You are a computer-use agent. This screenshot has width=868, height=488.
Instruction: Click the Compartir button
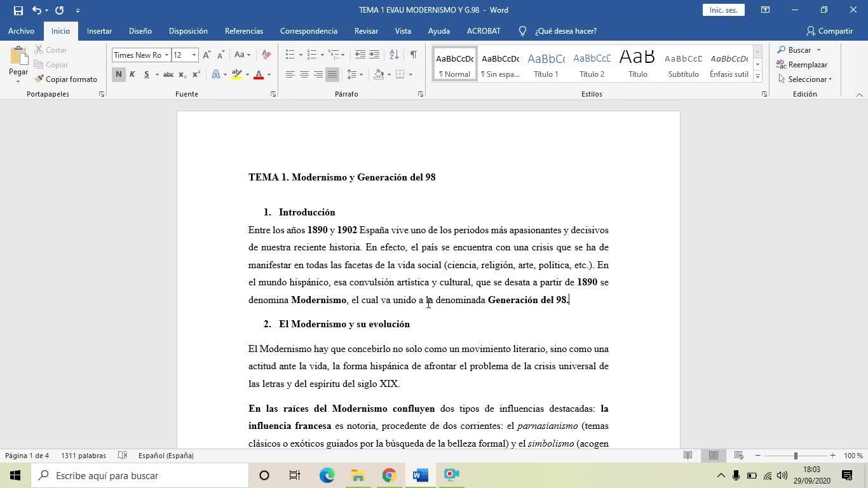coord(829,31)
